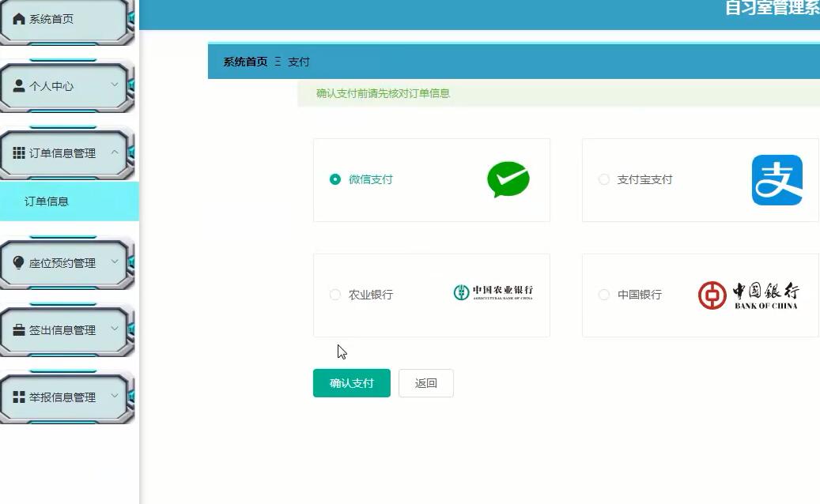This screenshot has height=504, width=820.
Task: Click the Agricultural Bank of China logo
Action: pyautogui.click(x=493, y=292)
